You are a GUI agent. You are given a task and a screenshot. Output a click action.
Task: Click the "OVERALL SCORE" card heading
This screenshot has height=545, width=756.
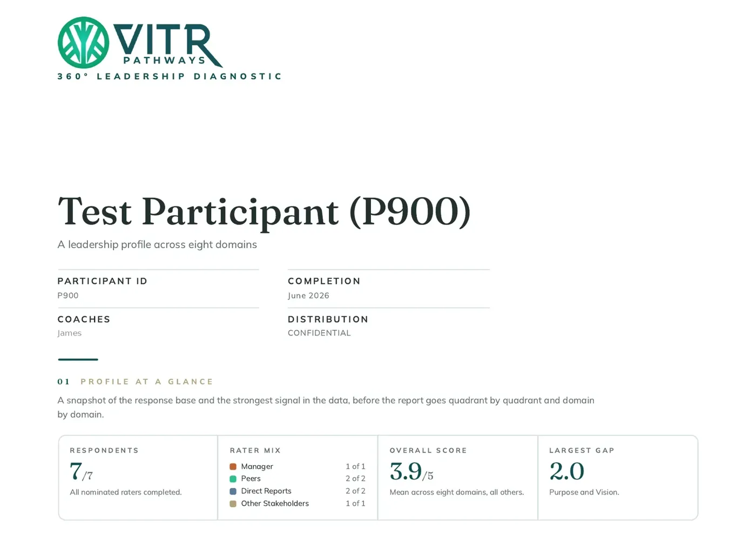coord(428,451)
